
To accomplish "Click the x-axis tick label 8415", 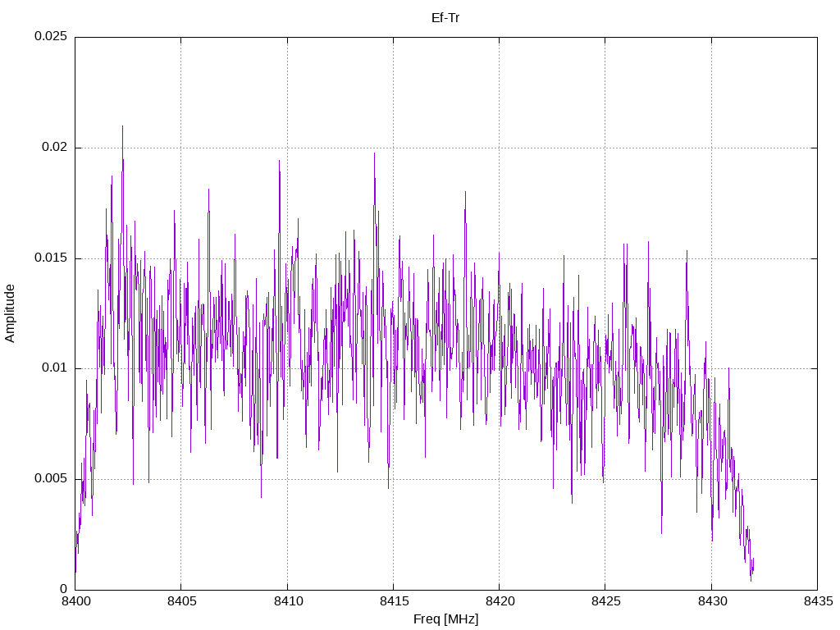I will 394,601.
